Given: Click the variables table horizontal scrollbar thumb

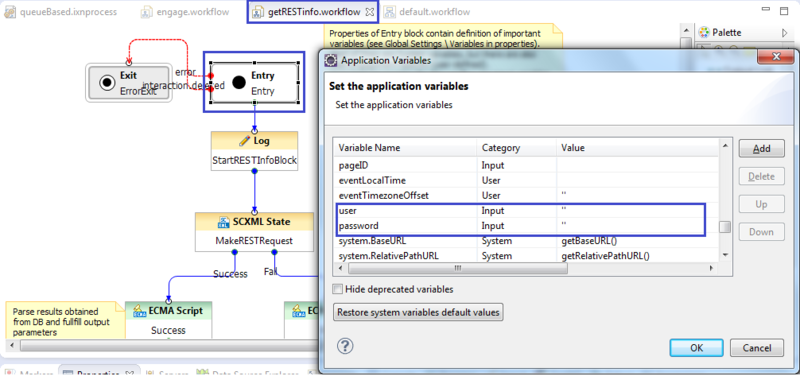Looking at the screenshot, I should tap(458, 268).
